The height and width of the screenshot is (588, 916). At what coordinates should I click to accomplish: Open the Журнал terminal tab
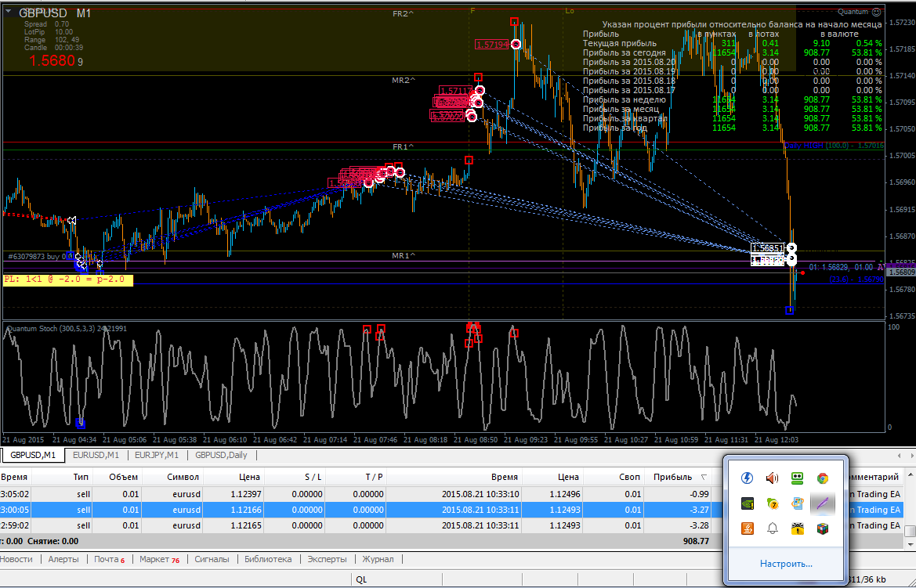(378, 559)
